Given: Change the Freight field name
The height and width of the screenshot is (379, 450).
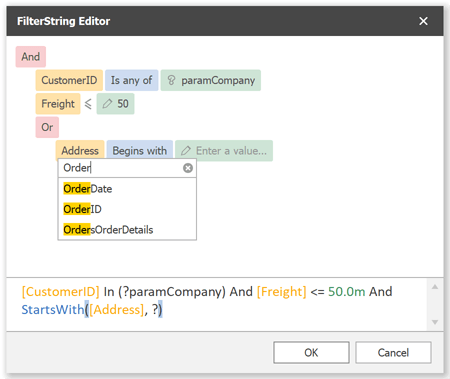Looking at the screenshot, I should [x=58, y=104].
